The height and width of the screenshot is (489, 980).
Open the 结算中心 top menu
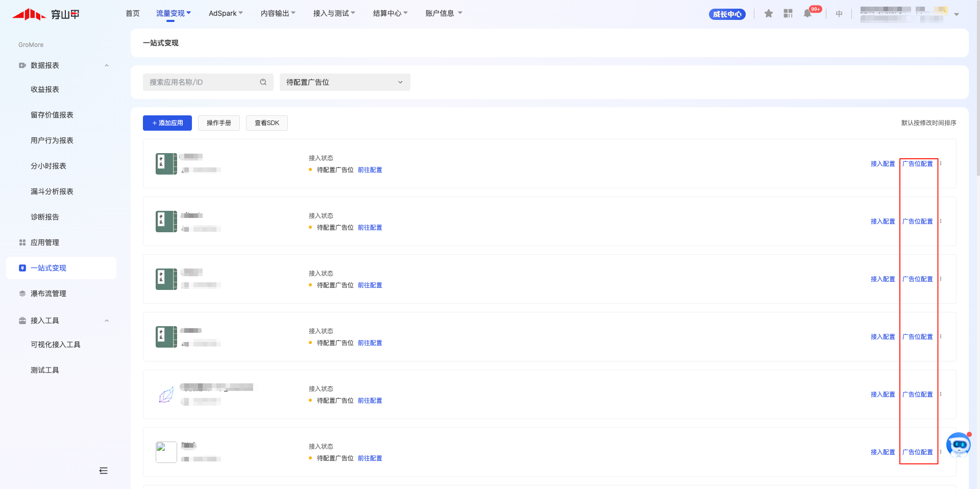pos(390,13)
